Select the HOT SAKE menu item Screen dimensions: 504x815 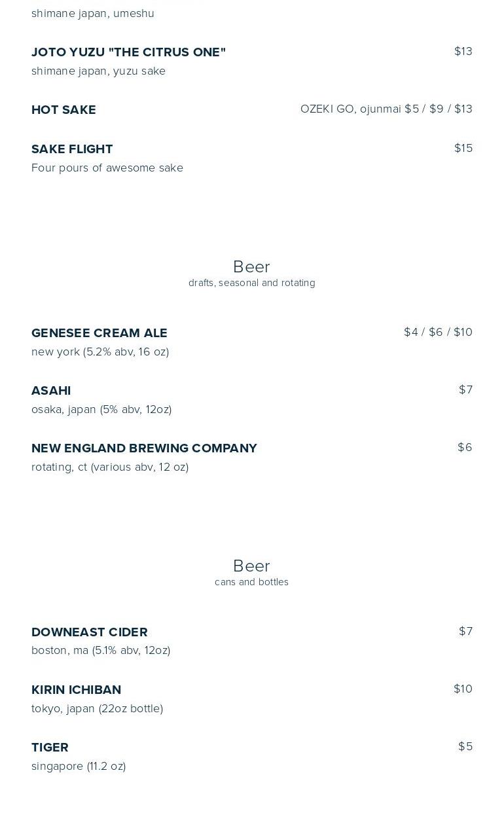tap(63, 110)
